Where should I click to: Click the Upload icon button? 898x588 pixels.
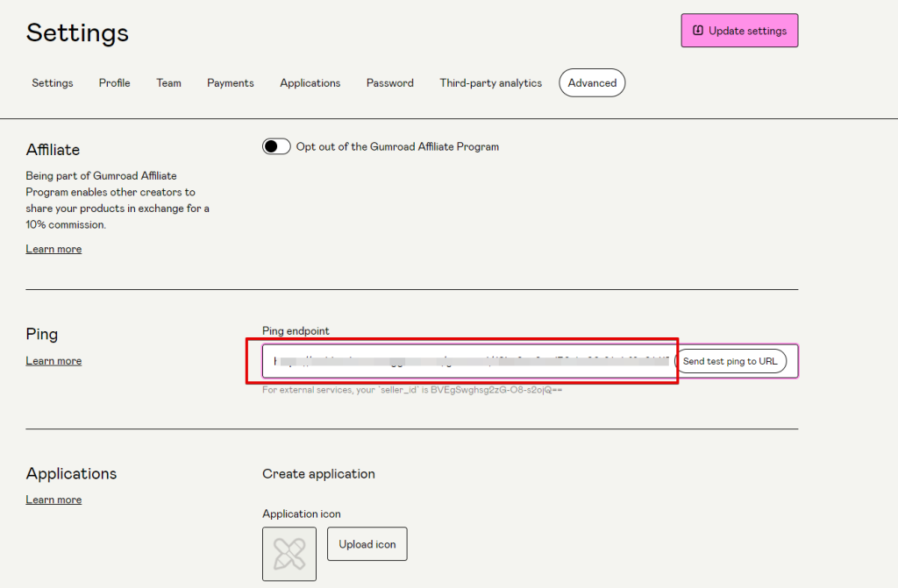click(x=367, y=544)
